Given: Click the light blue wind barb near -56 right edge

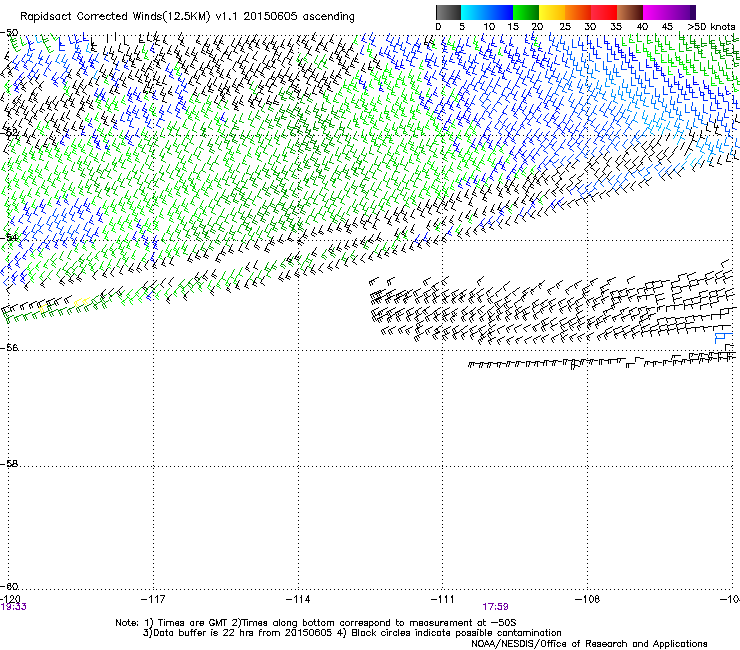Looking at the screenshot, I should [723, 338].
